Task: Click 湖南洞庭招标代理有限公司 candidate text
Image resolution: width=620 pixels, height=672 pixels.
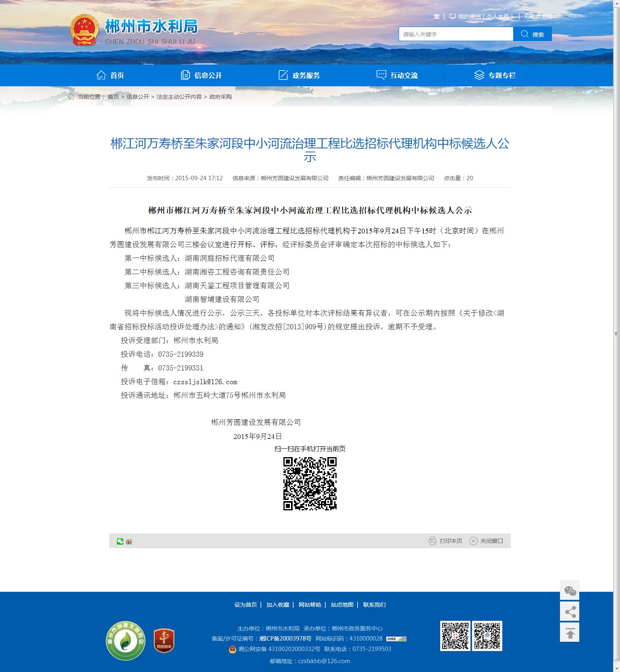Action: click(229, 258)
